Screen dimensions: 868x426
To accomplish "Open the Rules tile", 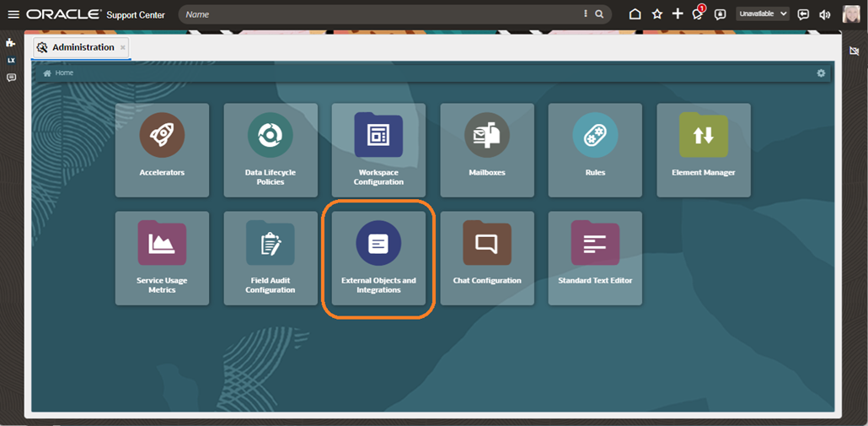I will (595, 150).
